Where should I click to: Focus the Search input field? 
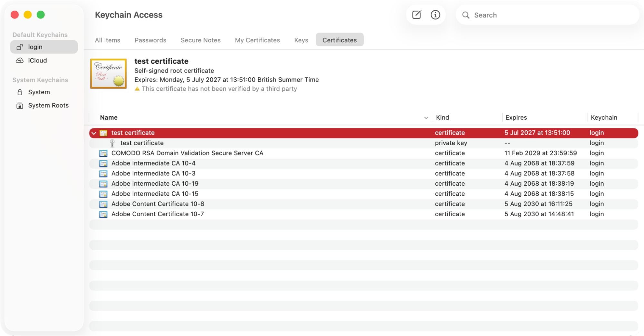coord(548,15)
